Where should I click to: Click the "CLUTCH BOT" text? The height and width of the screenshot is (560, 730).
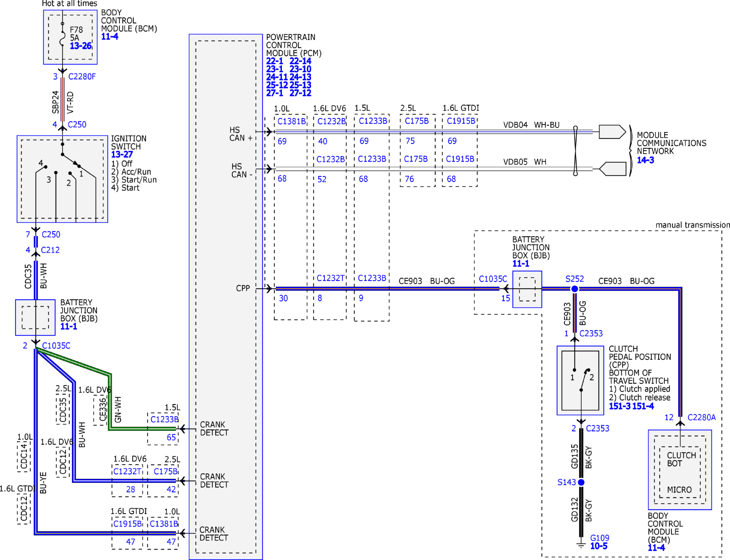tap(681, 460)
